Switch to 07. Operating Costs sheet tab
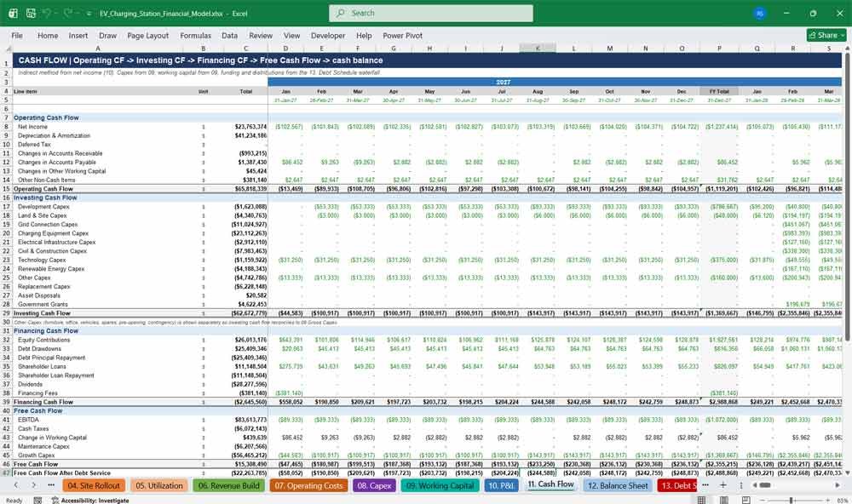The image size is (852, 504). (x=308, y=485)
